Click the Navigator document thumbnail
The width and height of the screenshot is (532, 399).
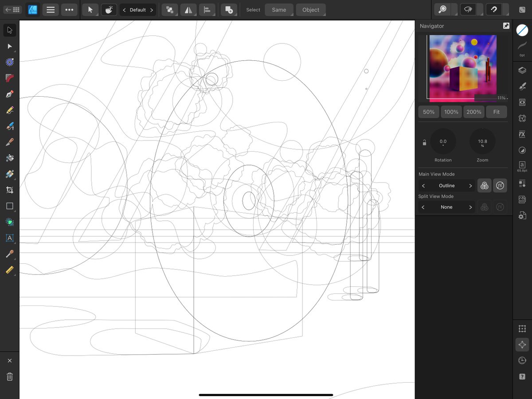(463, 67)
